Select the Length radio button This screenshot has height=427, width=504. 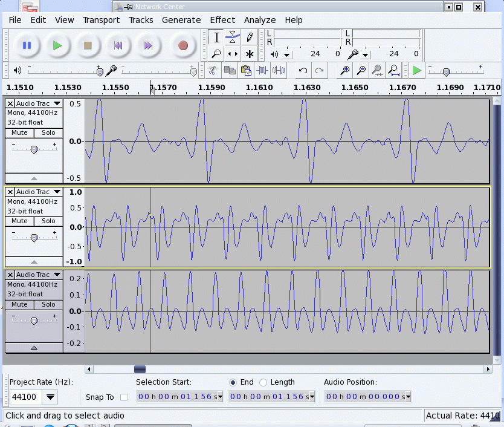pyautogui.click(x=263, y=382)
